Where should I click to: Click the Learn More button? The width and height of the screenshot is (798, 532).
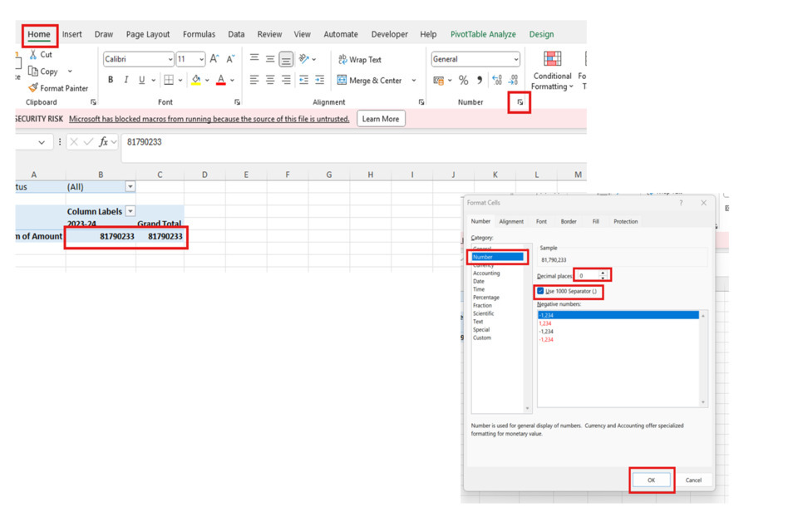381,119
